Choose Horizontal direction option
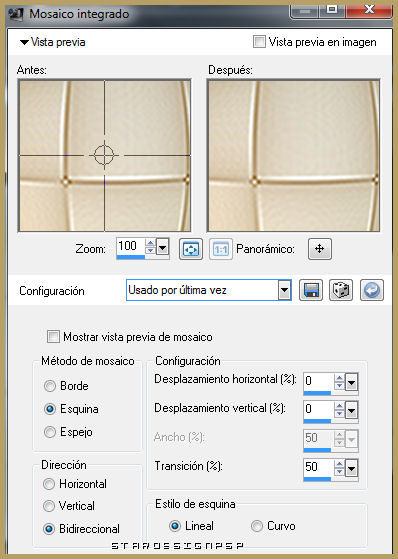The width and height of the screenshot is (398, 559). coord(49,484)
